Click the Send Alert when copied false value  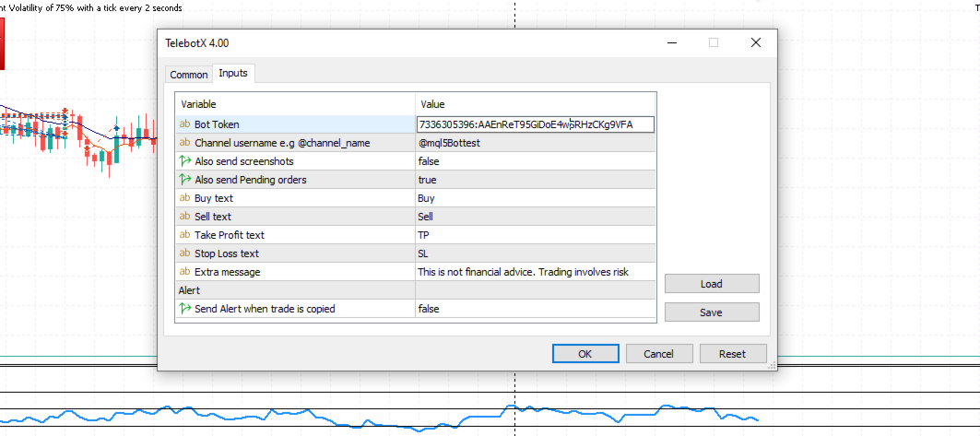(536, 309)
